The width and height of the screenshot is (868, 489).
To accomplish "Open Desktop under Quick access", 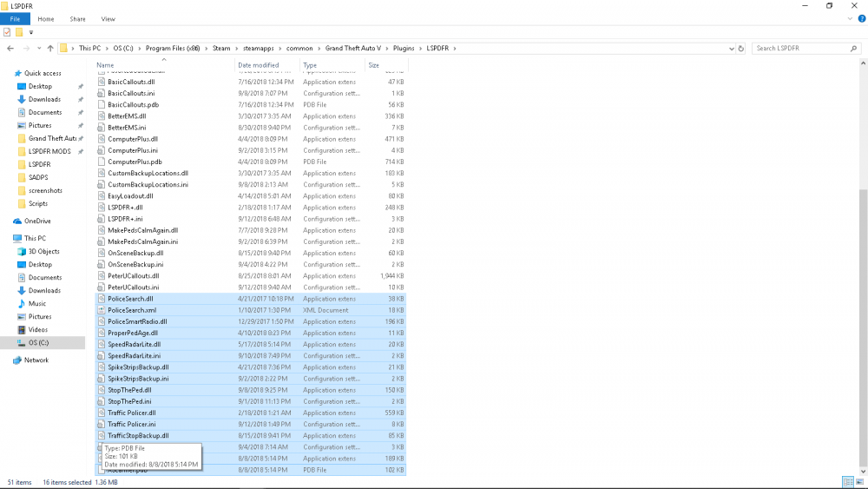I will pyautogui.click(x=41, y=86).
